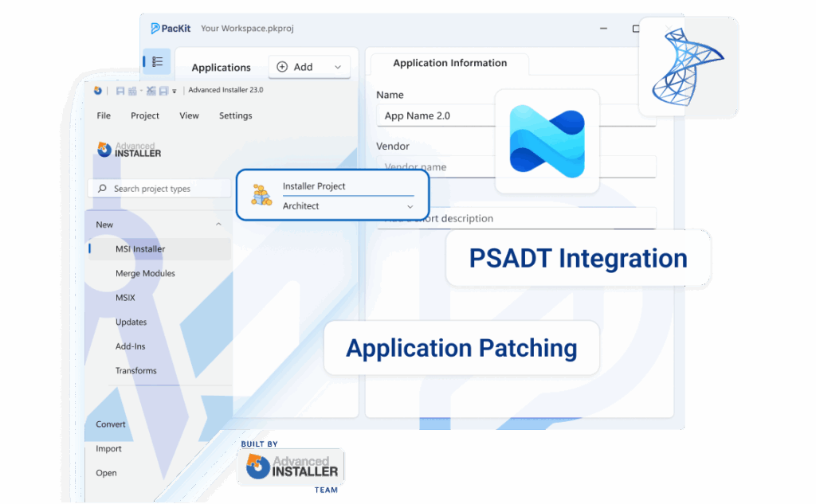The width and height of the screenshot is (816, 504).
Task: Click Advanced Installer 23.0 title text
Action: pyautogui.click(x=226, y=90)
